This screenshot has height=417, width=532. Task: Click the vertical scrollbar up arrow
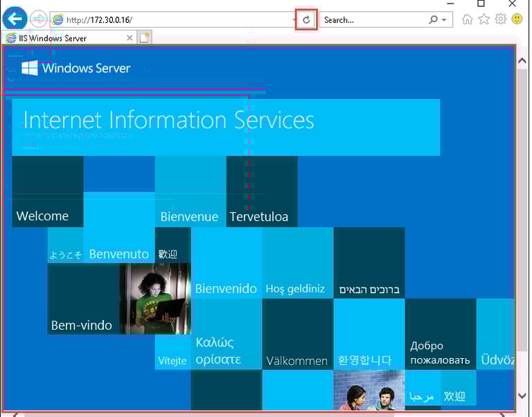522,61
